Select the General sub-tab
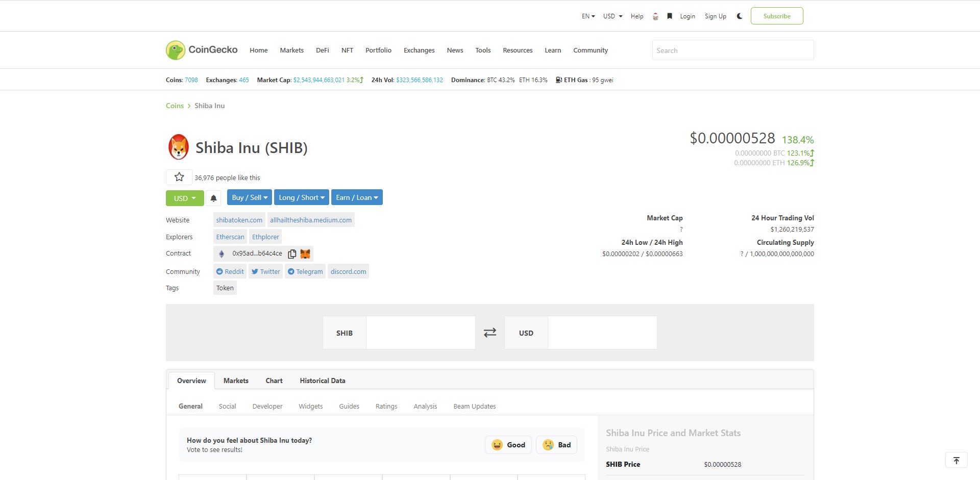This screenshot has height=480, width=980. tap(190, 406)
